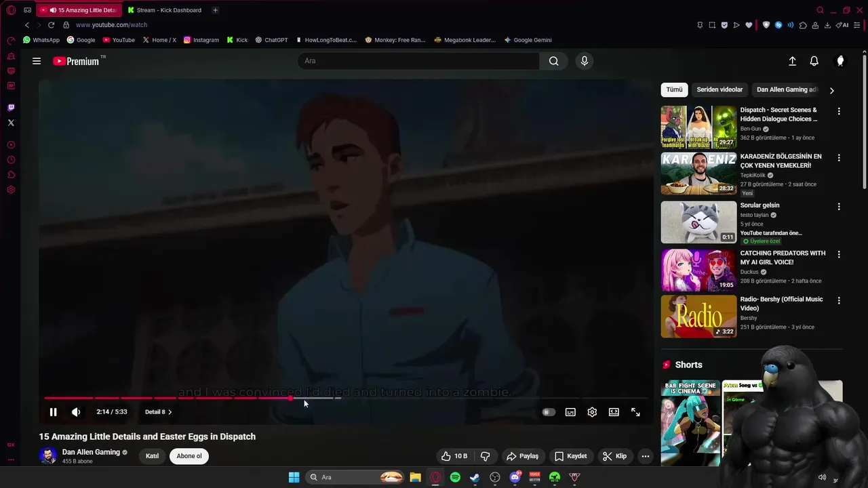The height and width of the screenshot is (488, 868).
Task: Open a new browser tab with plus
Action: (x=215, y=10)
